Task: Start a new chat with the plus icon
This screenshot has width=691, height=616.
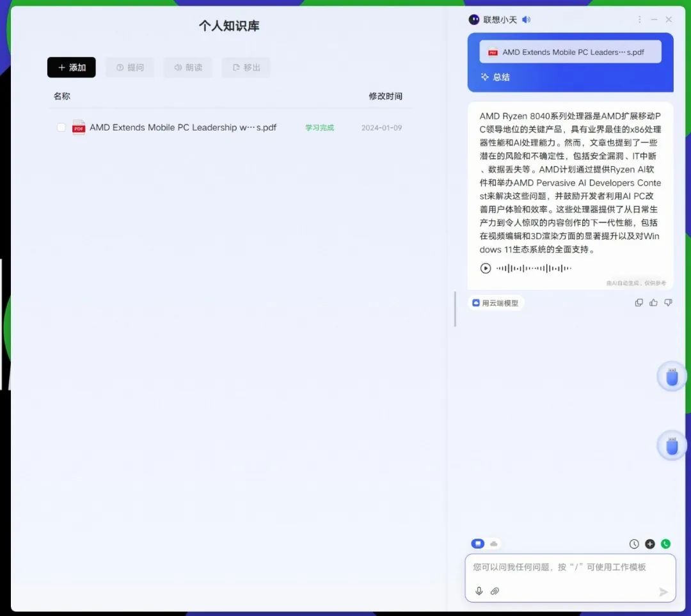Action: pyautogui.click(x=650, y=544)
